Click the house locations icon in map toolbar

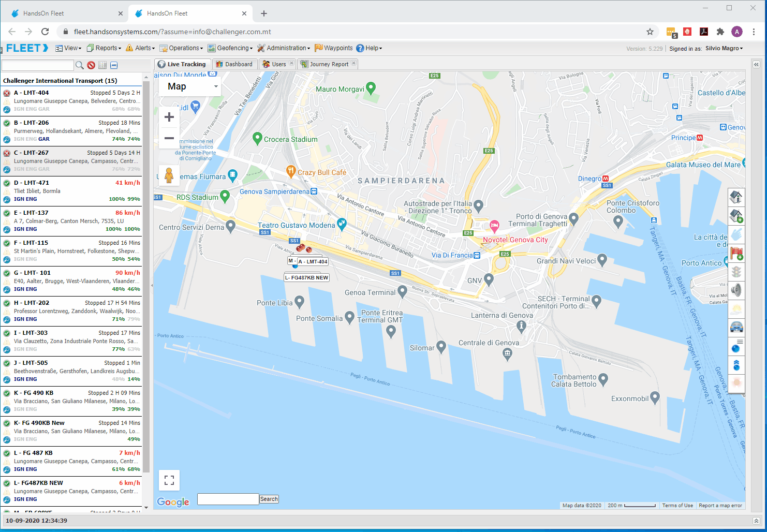736,197
